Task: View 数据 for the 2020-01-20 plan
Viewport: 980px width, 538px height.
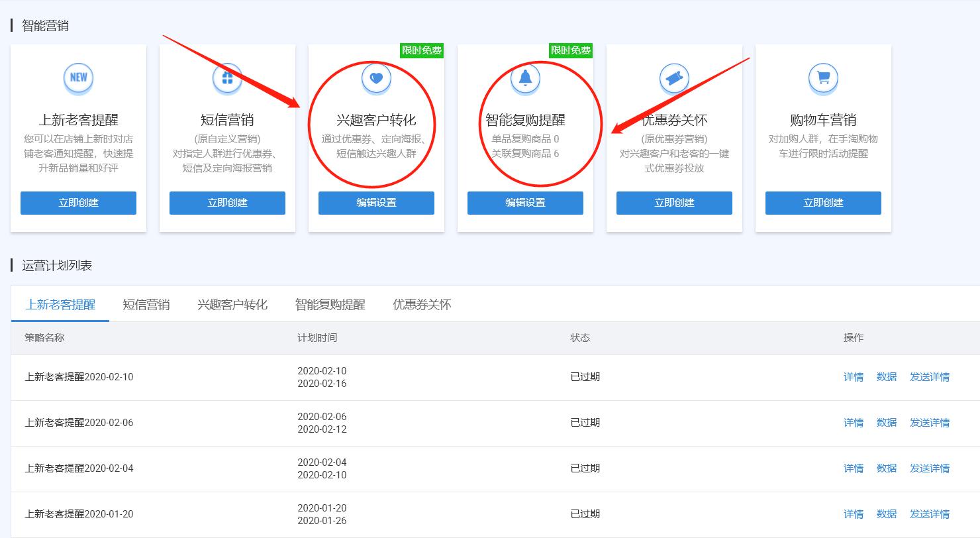Action: click(887, 514)
